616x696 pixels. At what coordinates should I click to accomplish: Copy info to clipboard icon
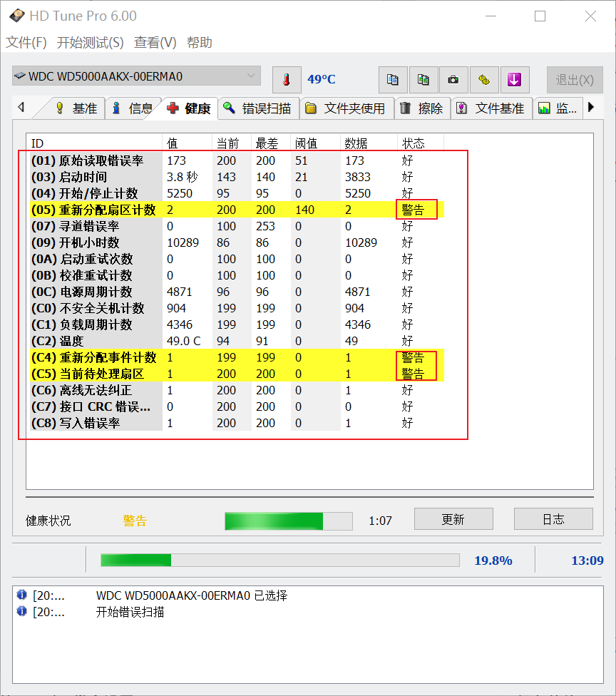click(393, 80)
